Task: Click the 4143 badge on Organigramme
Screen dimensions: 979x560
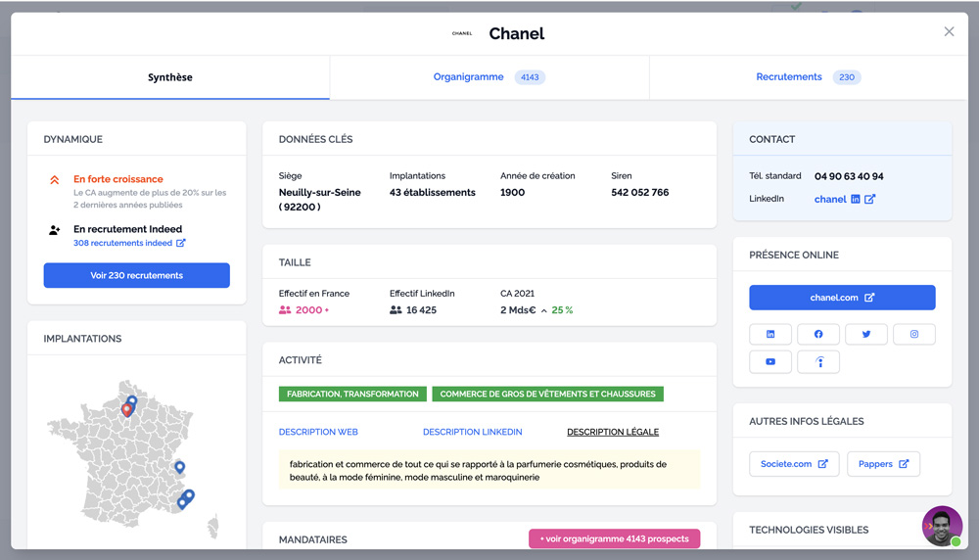Action: coord(530,77)
